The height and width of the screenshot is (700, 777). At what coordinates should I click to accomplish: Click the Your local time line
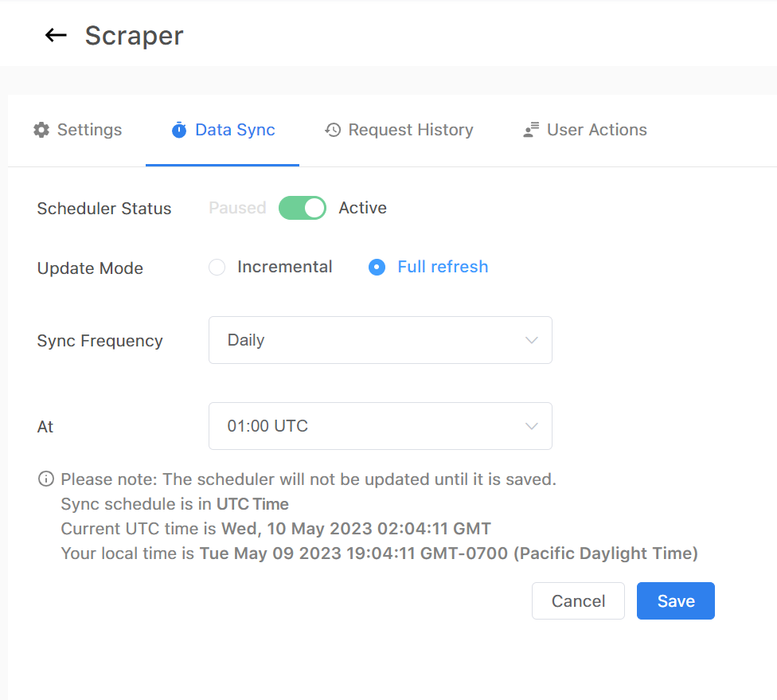pos(379,553)
